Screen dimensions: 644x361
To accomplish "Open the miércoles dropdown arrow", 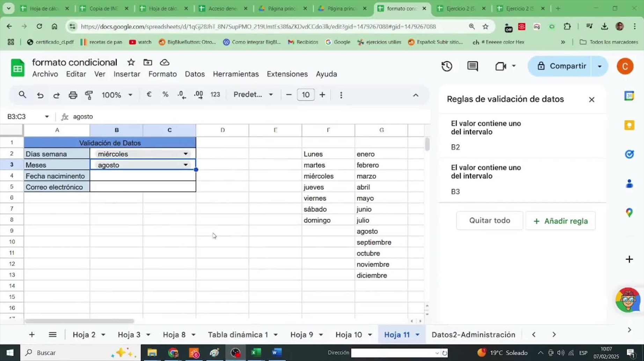I will [185, 154].
